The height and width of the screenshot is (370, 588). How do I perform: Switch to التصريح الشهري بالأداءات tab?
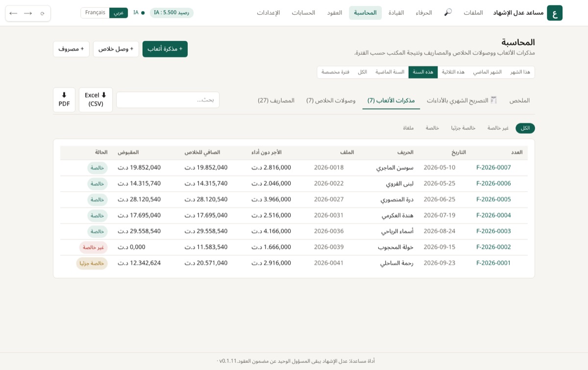pos(462,100)
